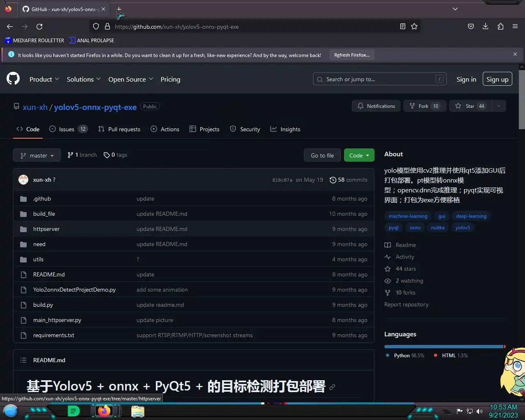Click the padlock site info icon
This screenshot has height=420, width=525.
click(x=107, y=27)
